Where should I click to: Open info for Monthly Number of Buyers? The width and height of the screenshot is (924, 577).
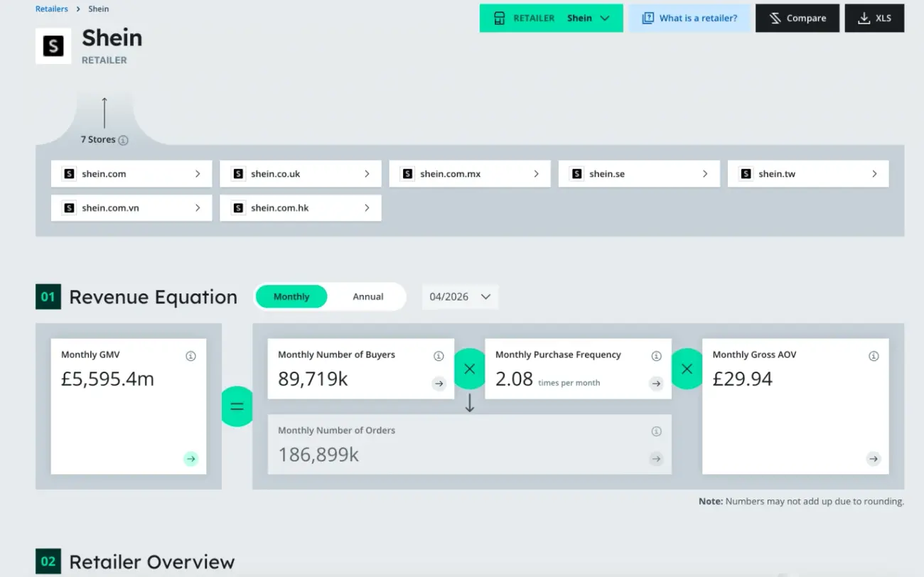[439, 356]
